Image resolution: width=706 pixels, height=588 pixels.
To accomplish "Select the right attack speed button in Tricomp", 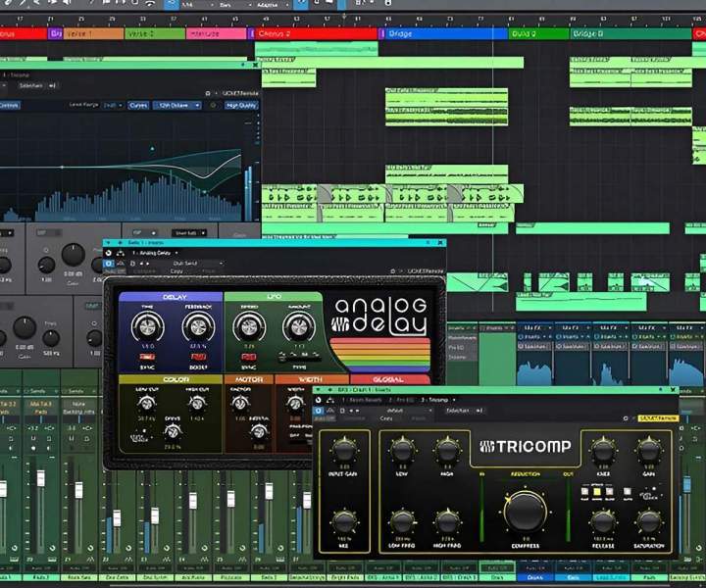I will click(x=610, y=492).
